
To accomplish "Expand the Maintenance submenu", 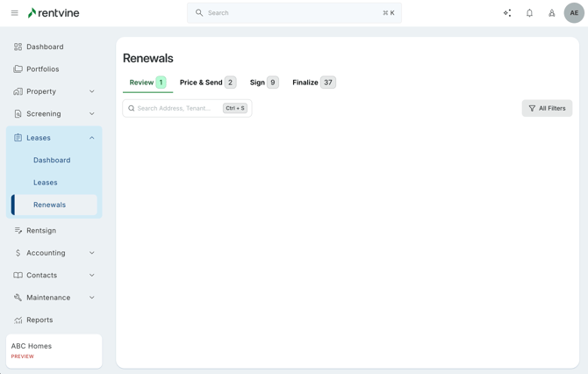I will (x=92, y=298).
